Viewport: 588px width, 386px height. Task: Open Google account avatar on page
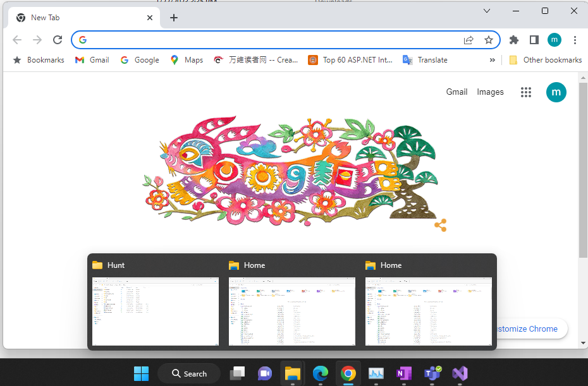tap(556, 92)
